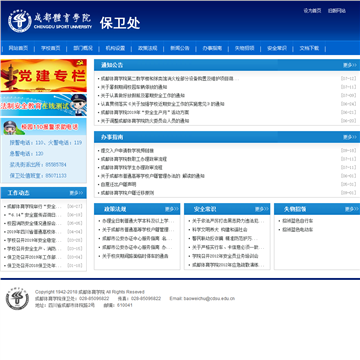The image size is (360, 360).
Task: Open the notice about 暑假及暑期安全工作
Action: (x=143, y=96)
